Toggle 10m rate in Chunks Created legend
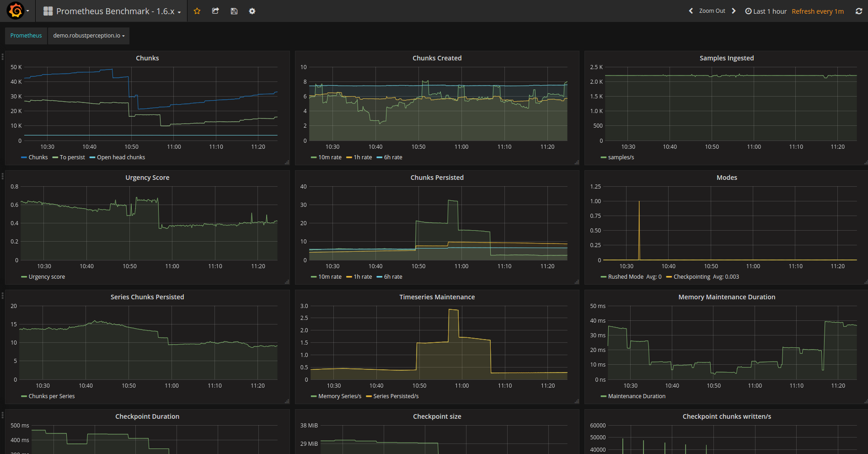The image size is (868, 454). pyautogui.click(x=330, y=157)
